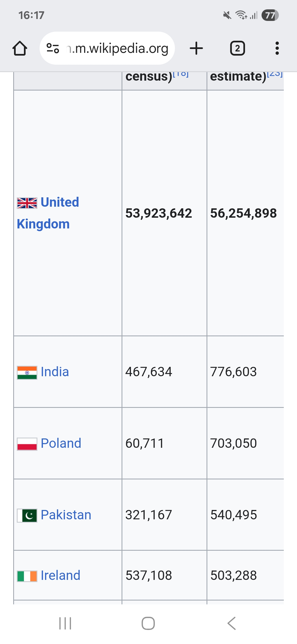This screenshot has width=297, height=644.
Task: Tap the browser home icon
Action: tap(20, 48)
